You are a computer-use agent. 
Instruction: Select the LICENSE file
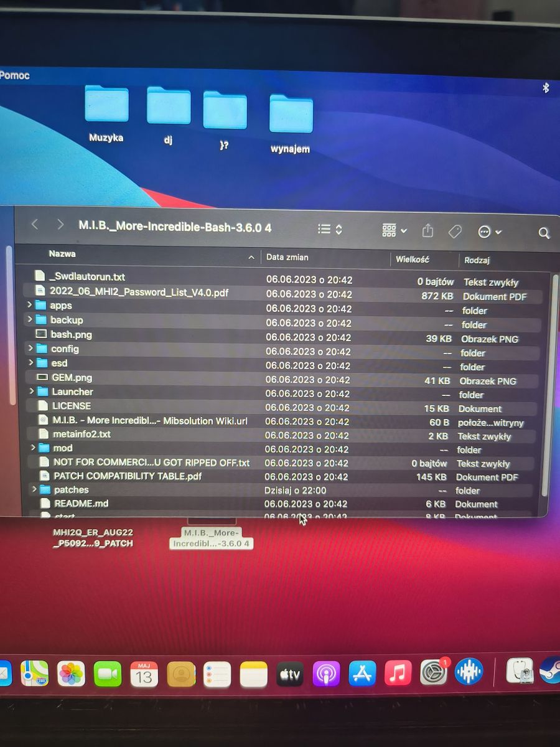[72, 406]
